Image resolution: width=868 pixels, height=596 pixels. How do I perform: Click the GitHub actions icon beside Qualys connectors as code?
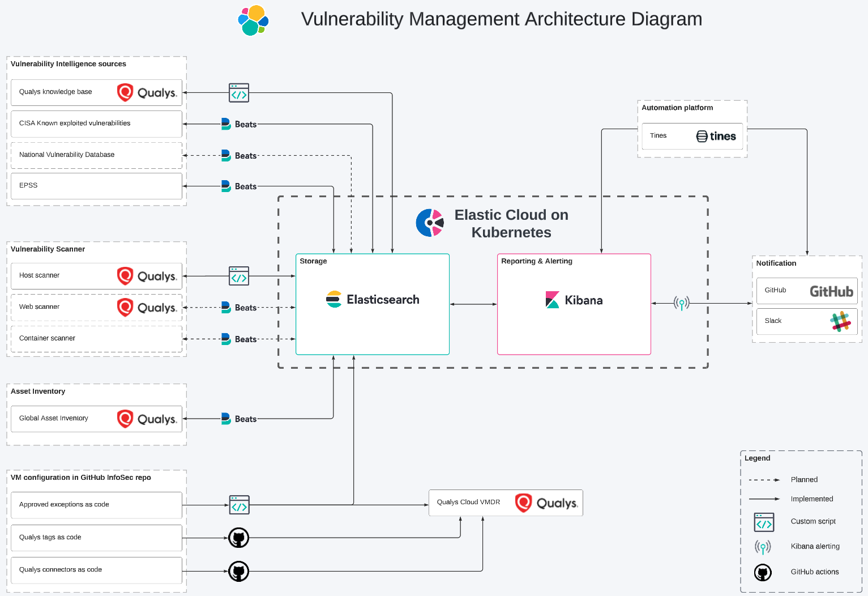[x=239, y=571]
